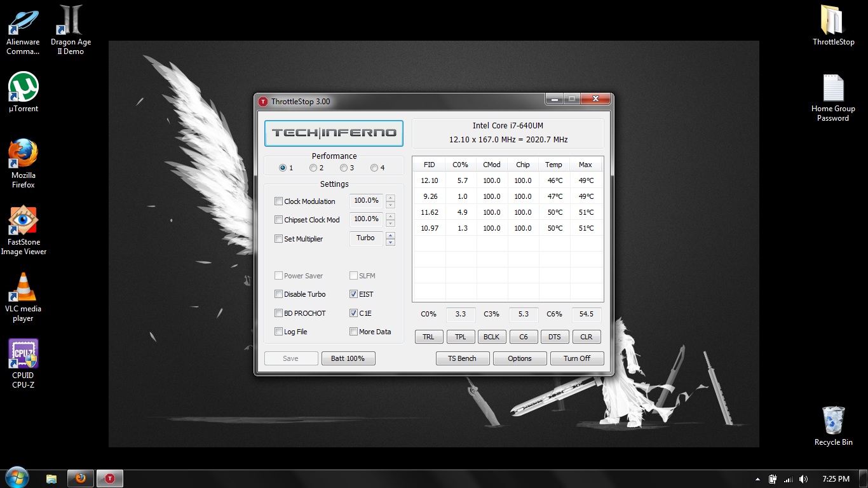Open ThrottleStop folder on desktop
The height and width of the screenshot is (488, 868).
click(833, 25)
